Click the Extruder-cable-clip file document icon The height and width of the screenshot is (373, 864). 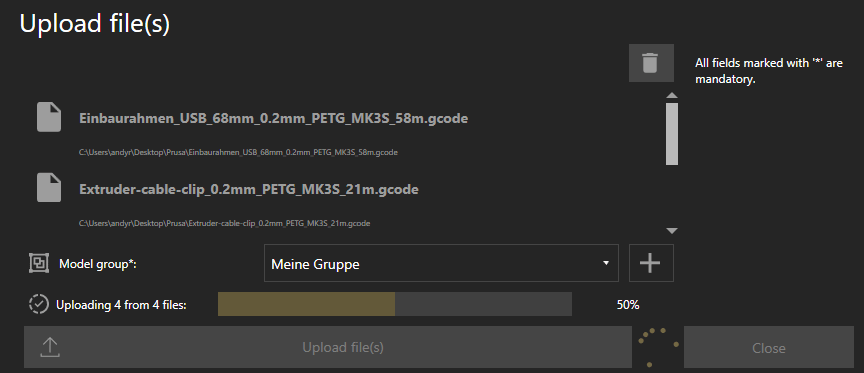tap(49, 187)
